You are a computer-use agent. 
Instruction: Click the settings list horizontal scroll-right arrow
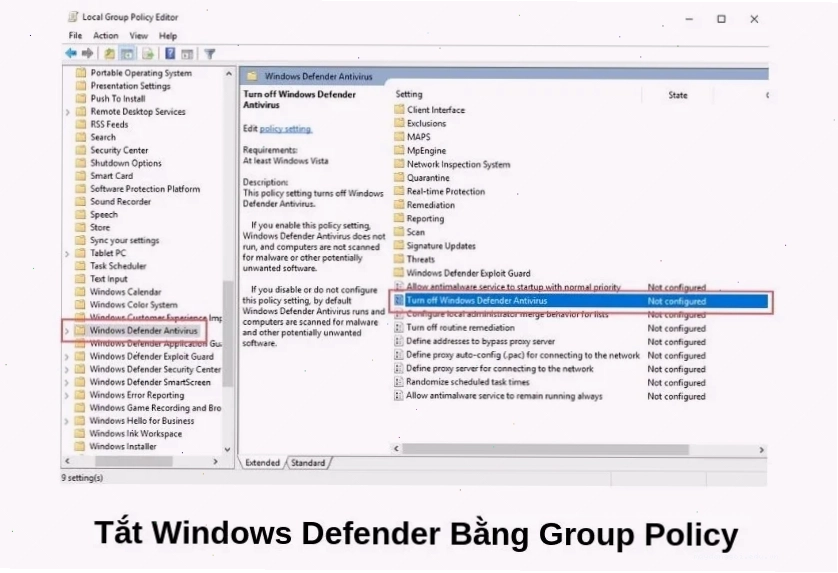tap(762, 450)
